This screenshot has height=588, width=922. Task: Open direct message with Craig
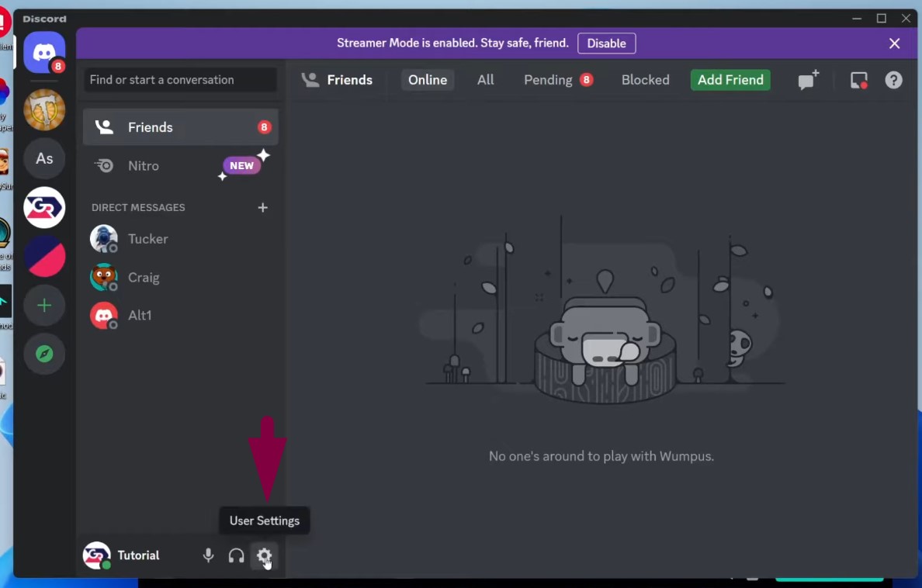(x=181, y=278)
